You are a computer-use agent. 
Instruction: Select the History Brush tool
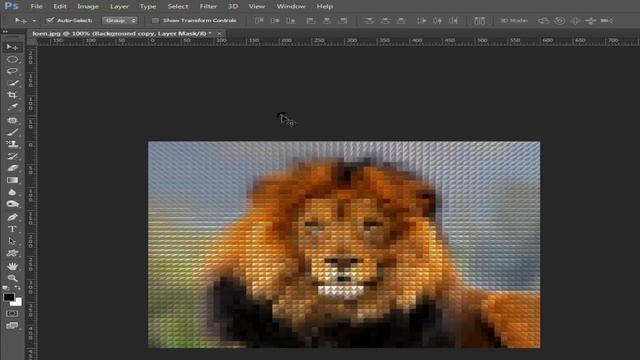[x=12, y=156]
